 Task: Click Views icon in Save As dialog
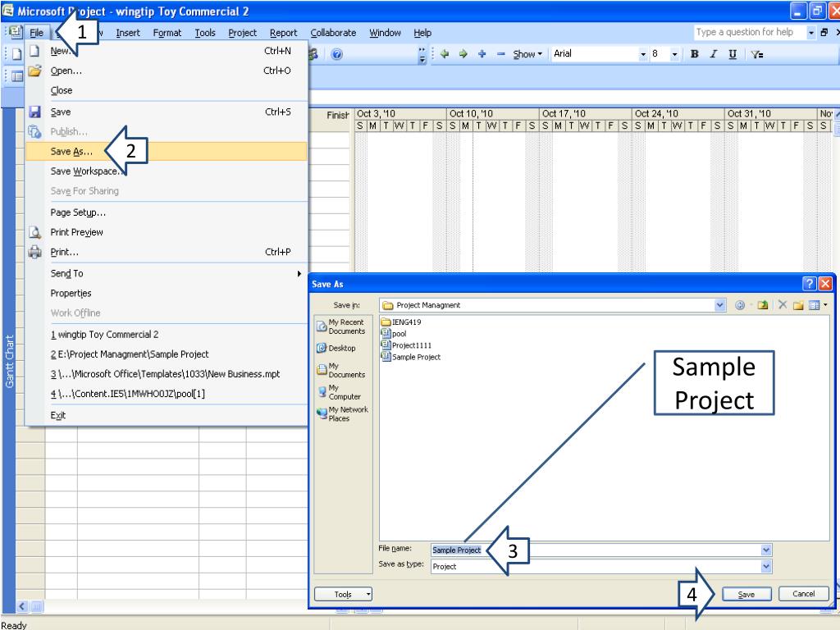[814, 305]
